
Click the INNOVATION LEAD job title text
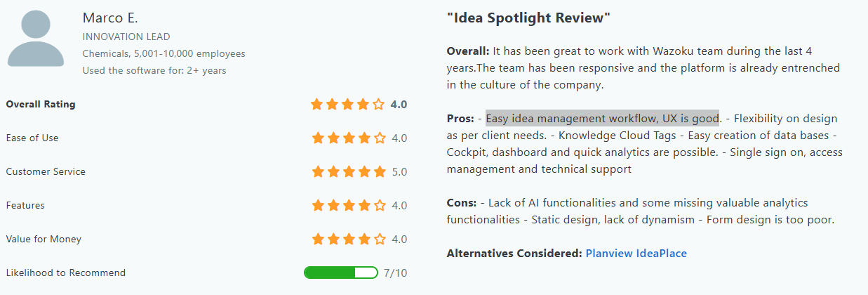coord(126,37)
